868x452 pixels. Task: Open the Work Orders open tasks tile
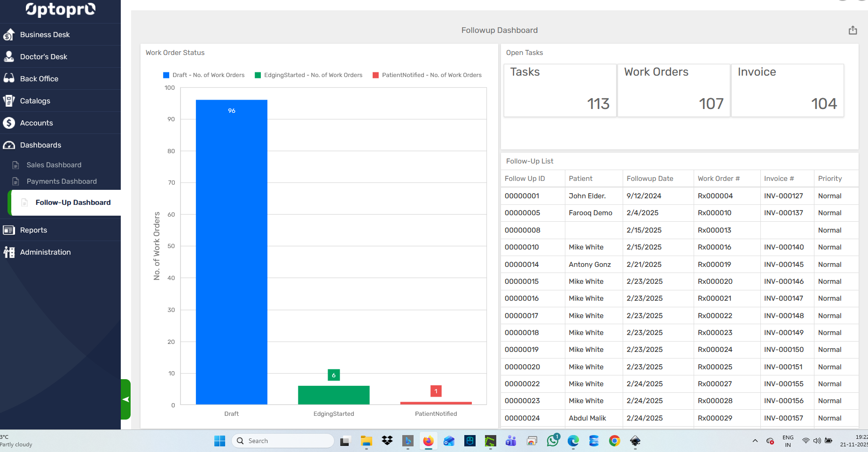(x=673, y=90)
